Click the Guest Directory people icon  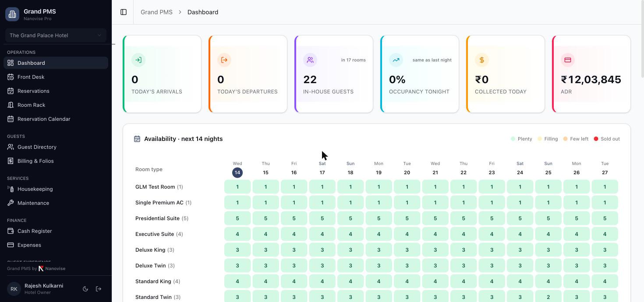(x=11, y=147)
